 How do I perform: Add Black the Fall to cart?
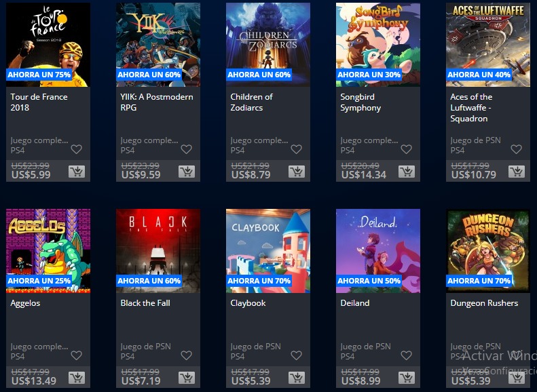coord(187,378)
